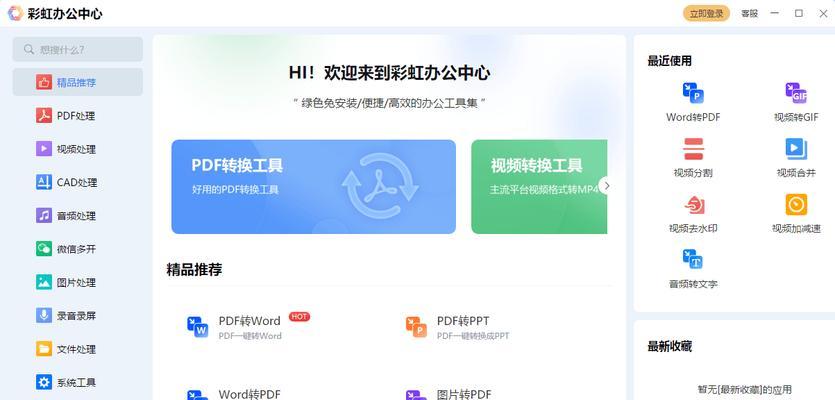Click the PDF转Word tool icon

[x=198, y=326]
